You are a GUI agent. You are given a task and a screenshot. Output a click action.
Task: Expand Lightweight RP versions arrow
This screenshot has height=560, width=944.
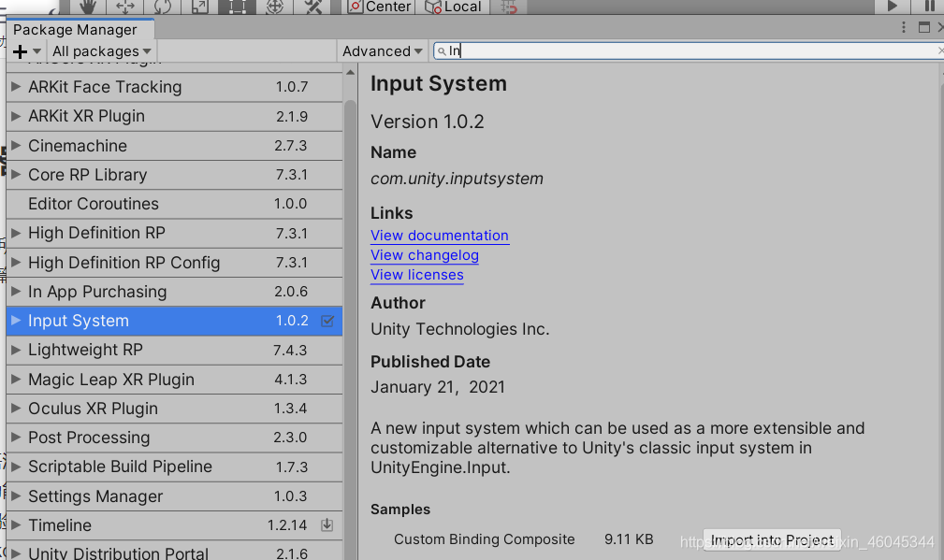16,350
